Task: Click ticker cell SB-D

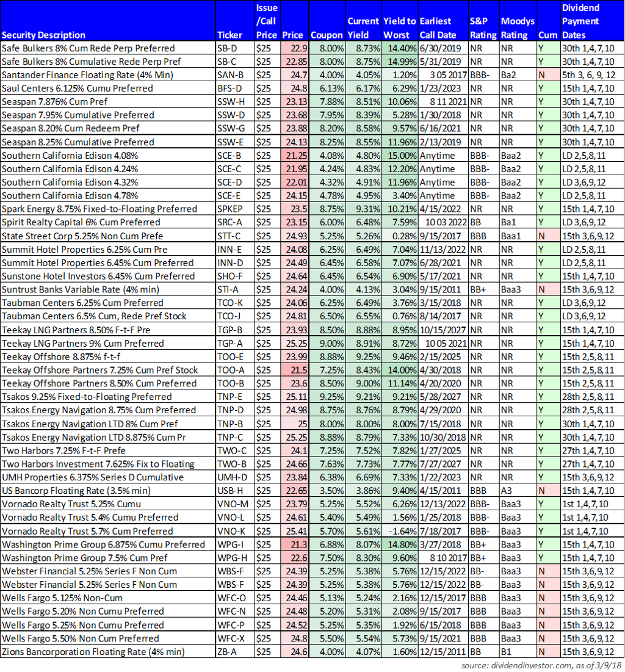Action: (x=235, y=48)
